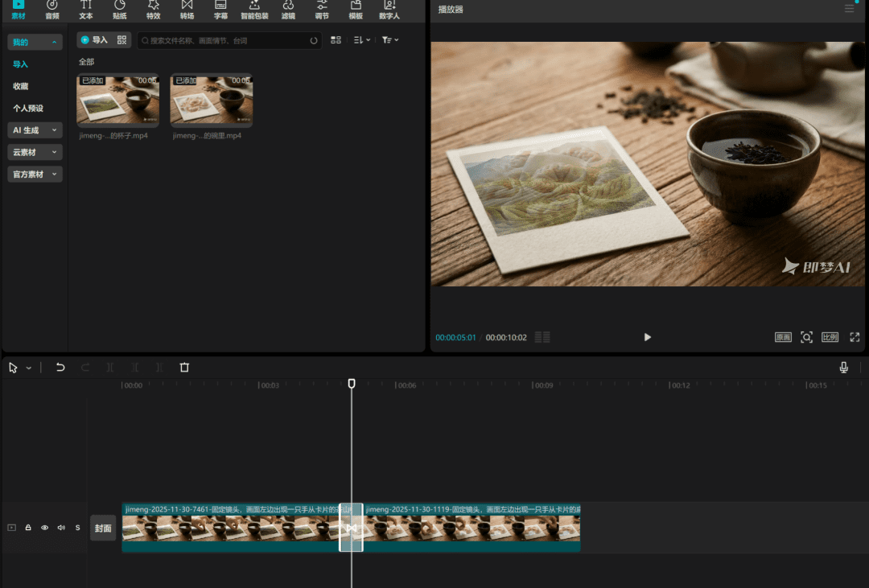Click the 贴纸 (stickers) icon

[x=119, y=9]
